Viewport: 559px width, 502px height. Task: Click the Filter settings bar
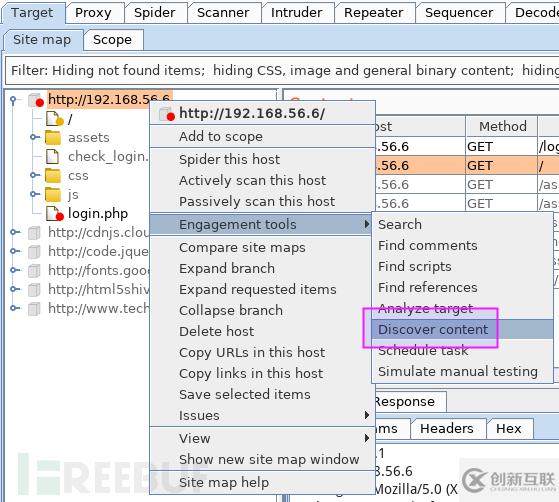282,70
